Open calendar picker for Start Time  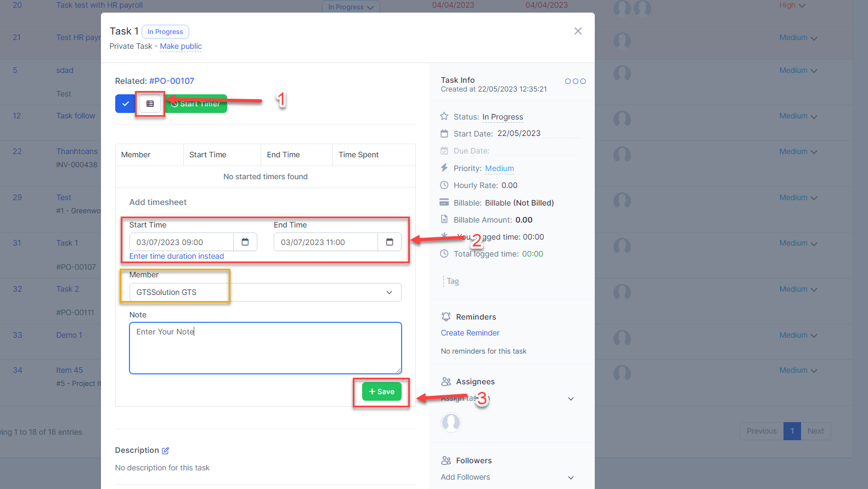coord(245,242)
